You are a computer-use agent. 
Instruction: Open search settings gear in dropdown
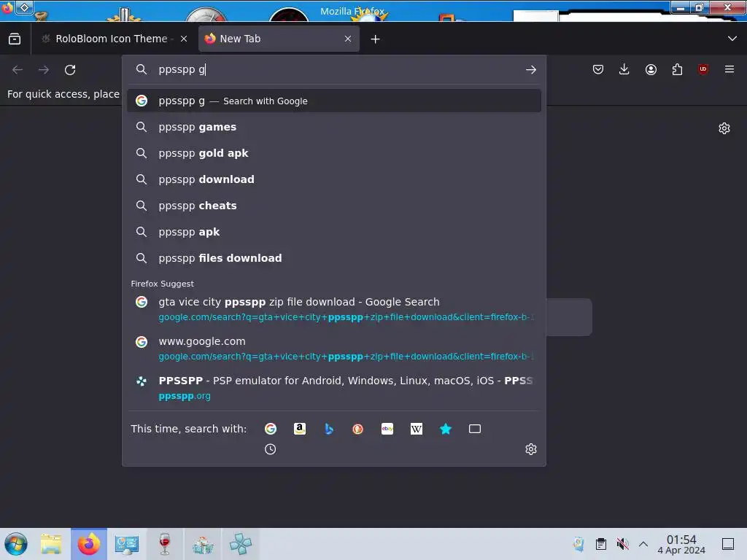pyautogui.click(x=531, y=449)
